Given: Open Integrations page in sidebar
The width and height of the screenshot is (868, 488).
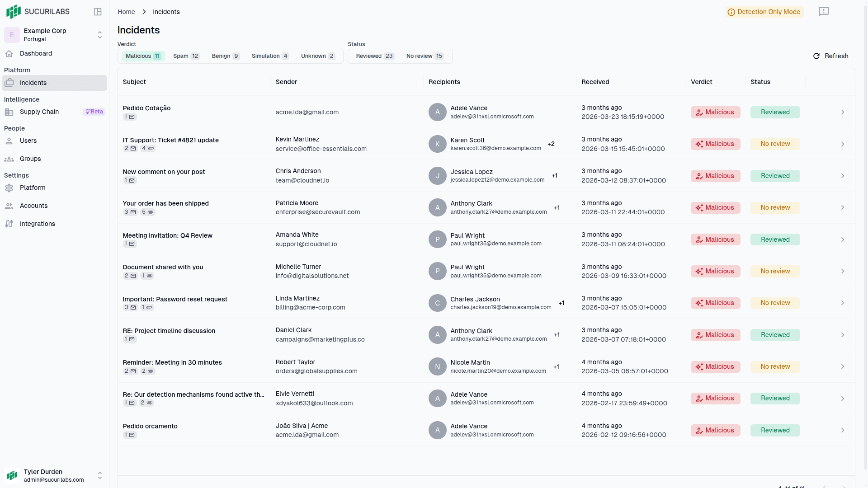Looking at the screenshot, I should coord(54,224).
